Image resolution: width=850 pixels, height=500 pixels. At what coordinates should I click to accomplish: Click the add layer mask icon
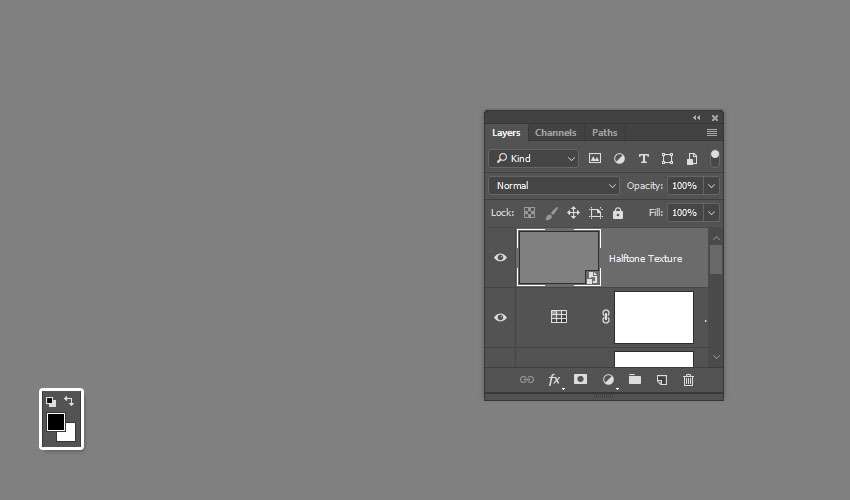[580, 380]
